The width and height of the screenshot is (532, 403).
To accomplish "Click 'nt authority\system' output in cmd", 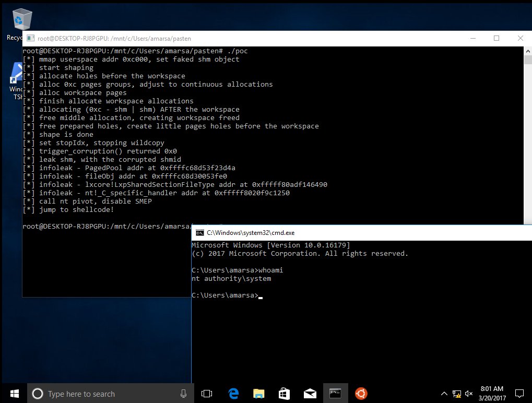I will point(231,279).
